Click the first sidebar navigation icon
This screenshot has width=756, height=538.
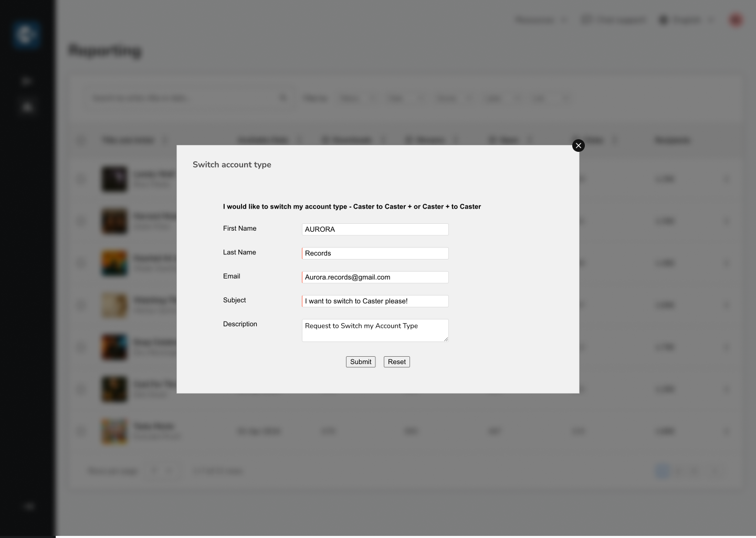[x=27, y=81]
